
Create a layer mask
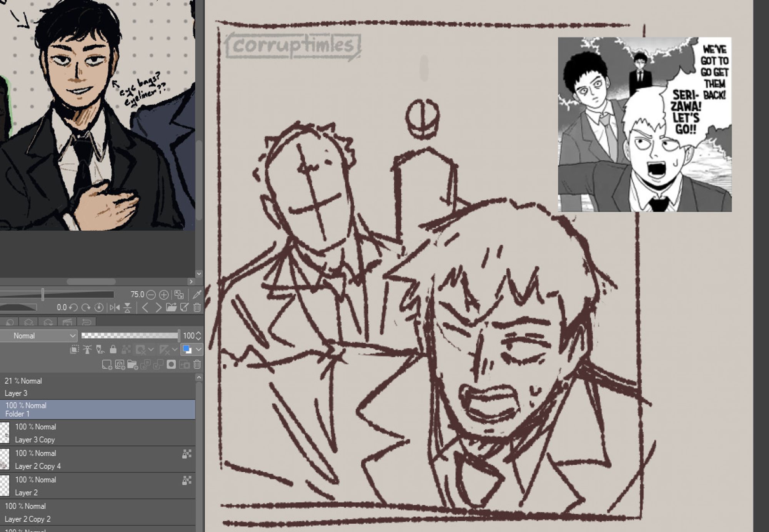pos(171,365)
